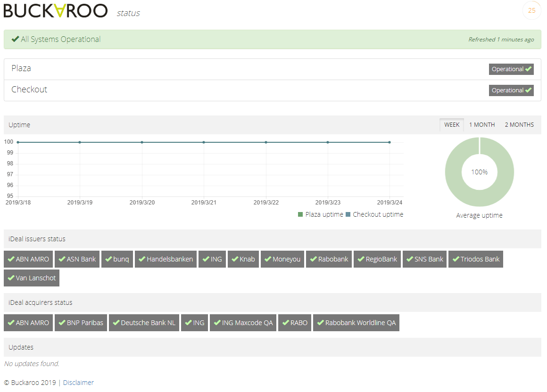
Task: Click the 'iDeal acquirers status' heading
Action: [41, 302]
